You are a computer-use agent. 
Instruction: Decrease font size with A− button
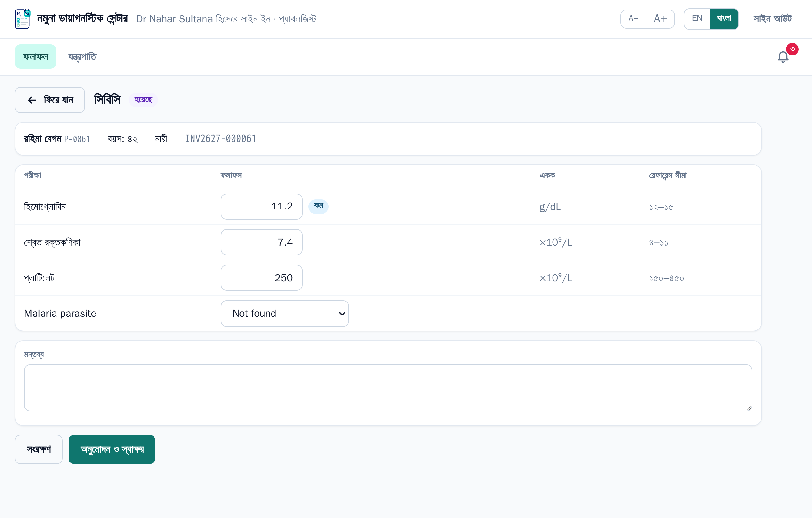(633, 18)
